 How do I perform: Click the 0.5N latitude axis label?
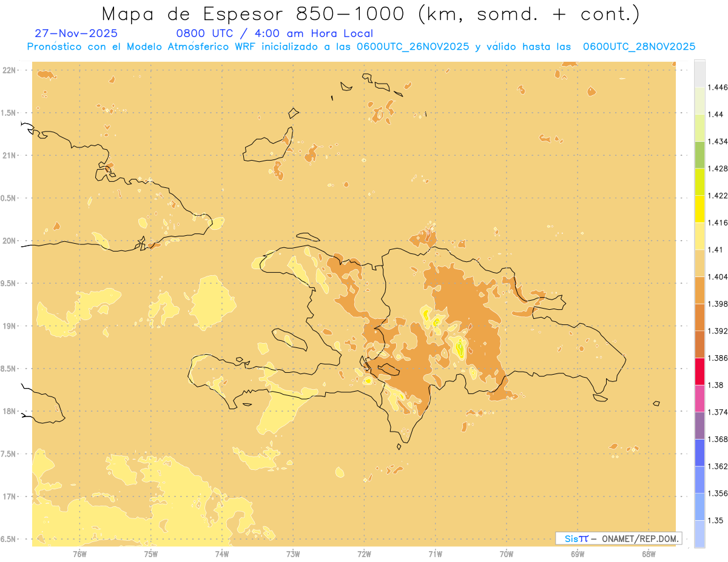click(x=8, y=198)
